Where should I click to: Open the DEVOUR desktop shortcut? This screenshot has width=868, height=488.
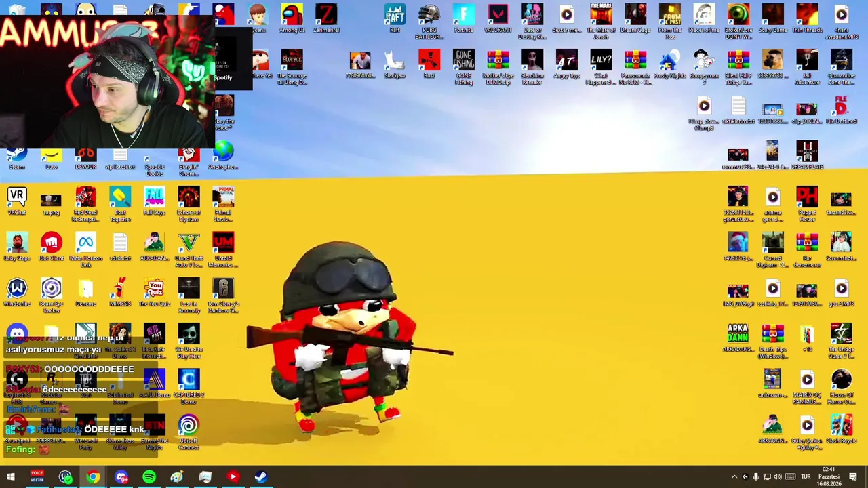(85, 155)
